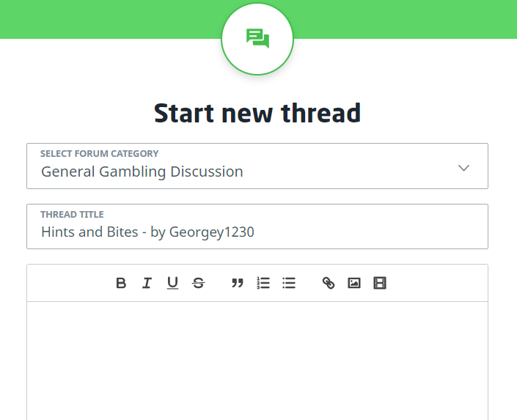Screen dimensions: 517x420
Task: Click the SELECT FORUM CATEGORY label
Action: [99, 154]
